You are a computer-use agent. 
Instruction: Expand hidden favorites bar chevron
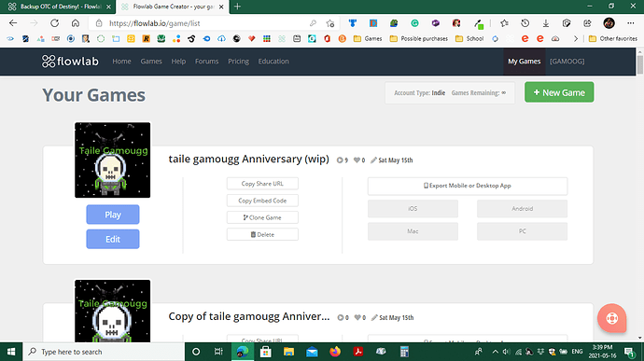point(576,38)
